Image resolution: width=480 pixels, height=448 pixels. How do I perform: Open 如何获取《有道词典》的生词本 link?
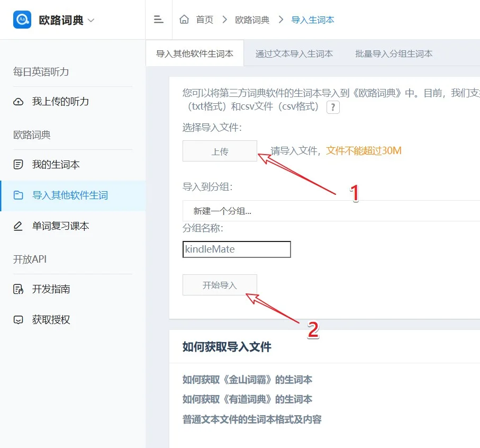click(x=247, y=399)
